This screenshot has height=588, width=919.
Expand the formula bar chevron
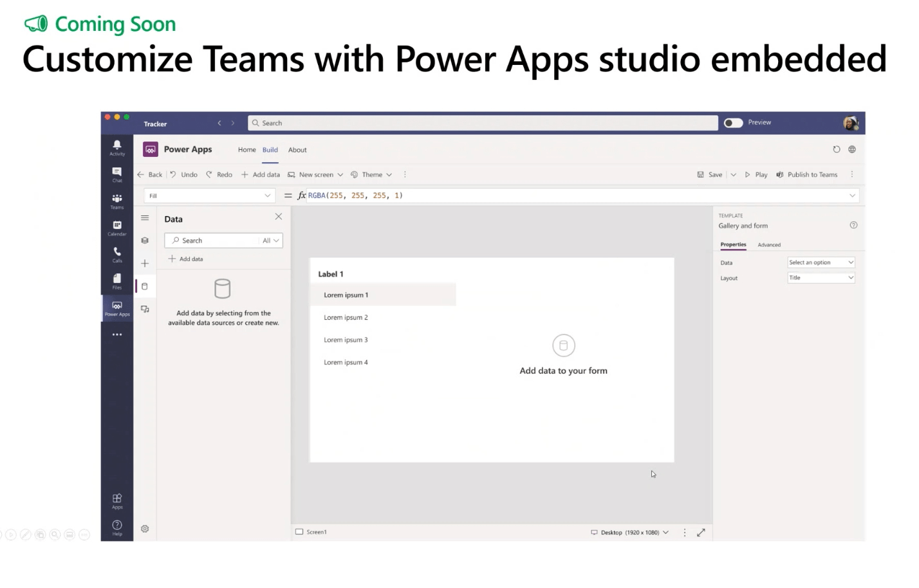(852, 196)
